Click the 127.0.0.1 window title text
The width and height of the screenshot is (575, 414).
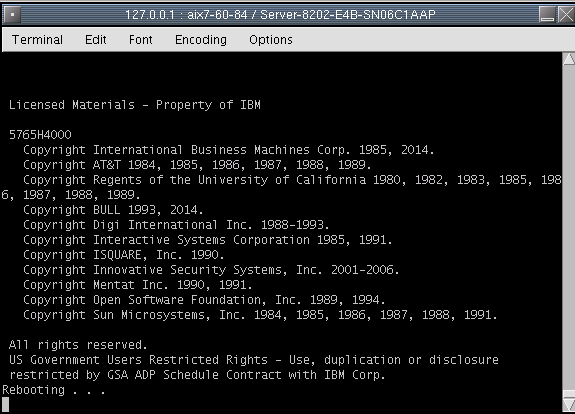tap(280, 15)
